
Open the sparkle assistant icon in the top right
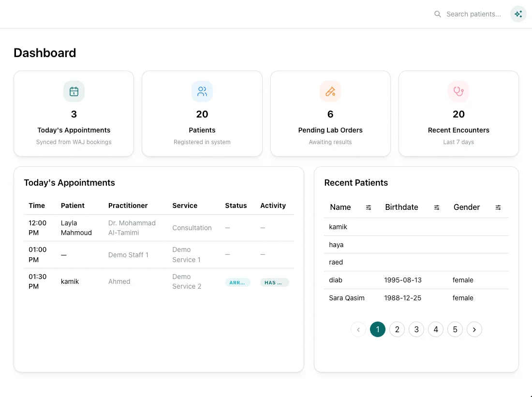click(518, 14)
